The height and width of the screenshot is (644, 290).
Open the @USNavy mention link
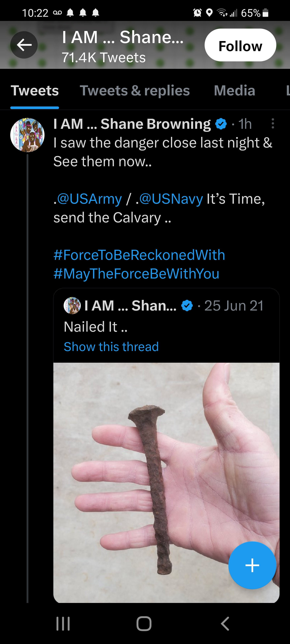pos(171,199)
